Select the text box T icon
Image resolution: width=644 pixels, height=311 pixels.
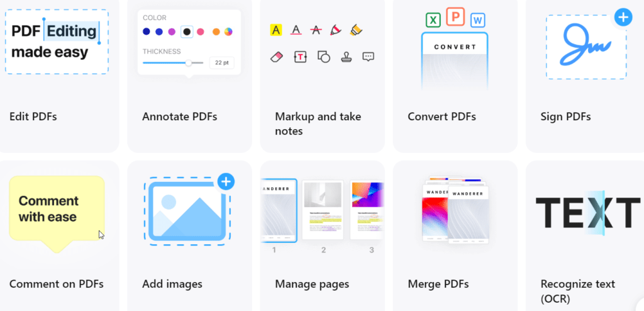pyautogui.click(x=300, y=57)
